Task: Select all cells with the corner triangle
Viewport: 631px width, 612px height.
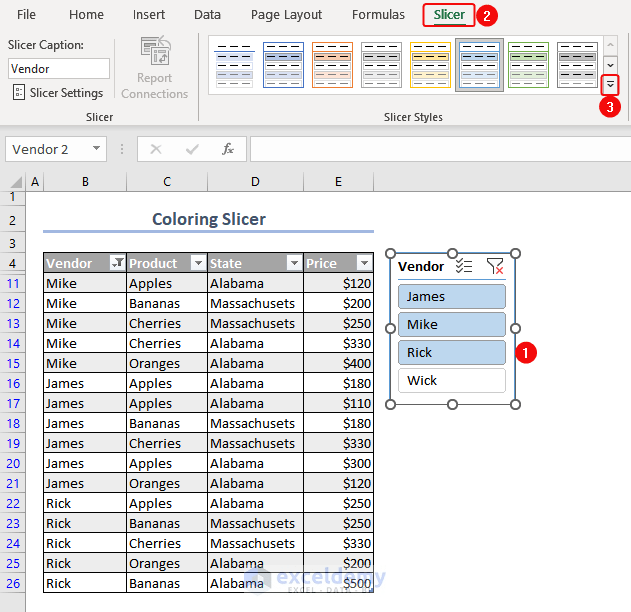Action: (15, 182)
